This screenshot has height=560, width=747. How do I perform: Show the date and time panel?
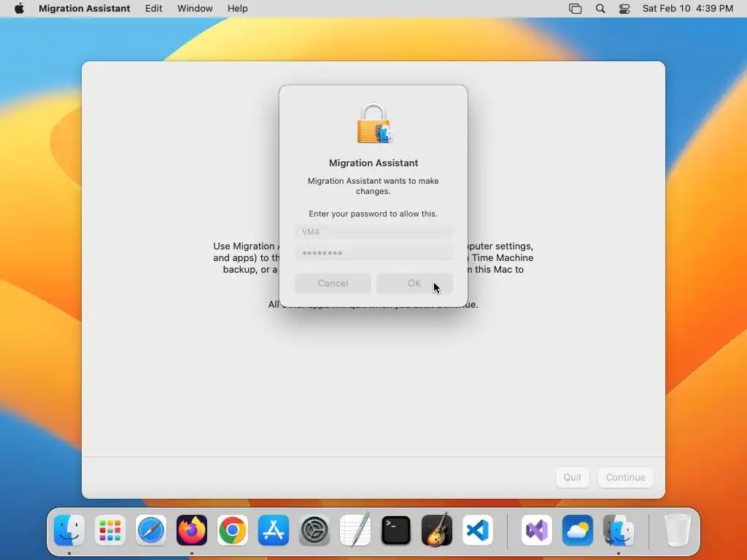687,9
